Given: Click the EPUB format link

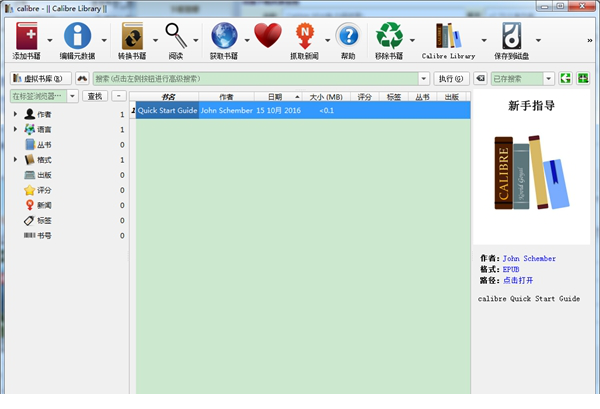Looking at the screenshot, I should click(511, 269).
